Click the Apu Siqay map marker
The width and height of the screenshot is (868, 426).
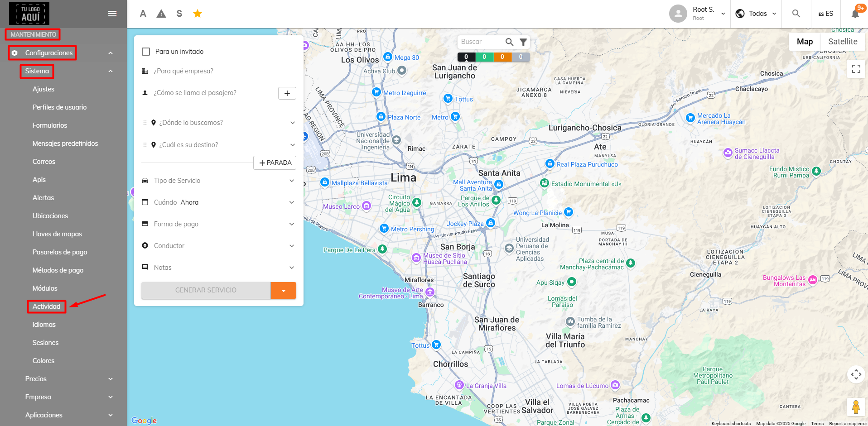pos(572,282)
